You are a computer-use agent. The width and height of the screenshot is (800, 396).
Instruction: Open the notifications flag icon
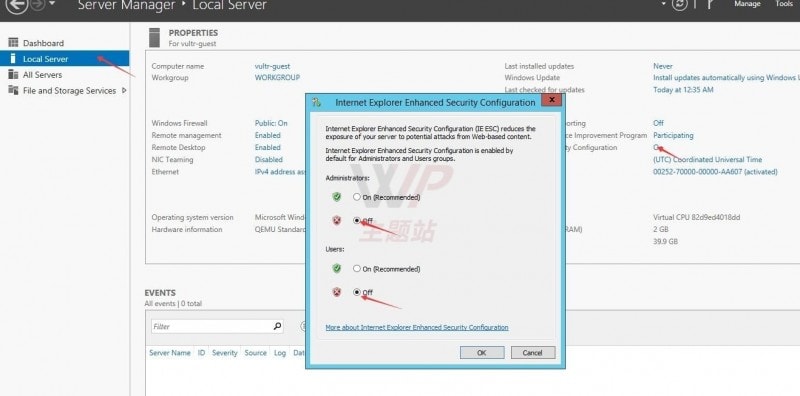709,4
